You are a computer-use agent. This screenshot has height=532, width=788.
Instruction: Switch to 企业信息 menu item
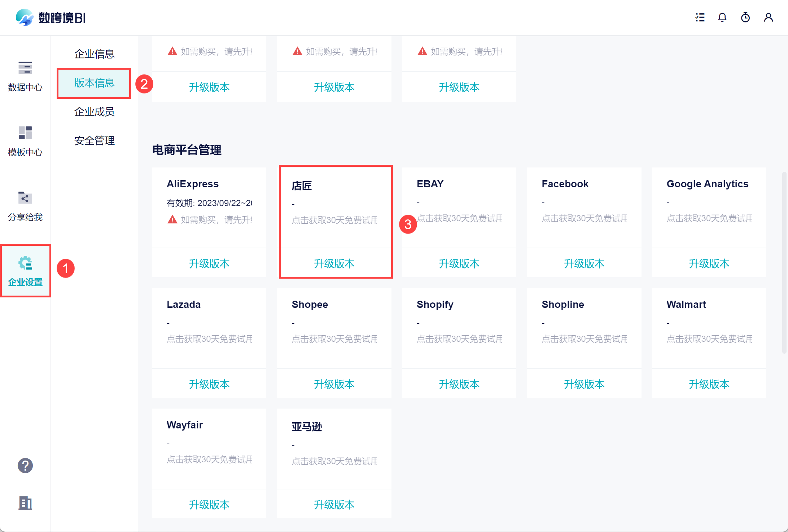(x=94, y=54)
